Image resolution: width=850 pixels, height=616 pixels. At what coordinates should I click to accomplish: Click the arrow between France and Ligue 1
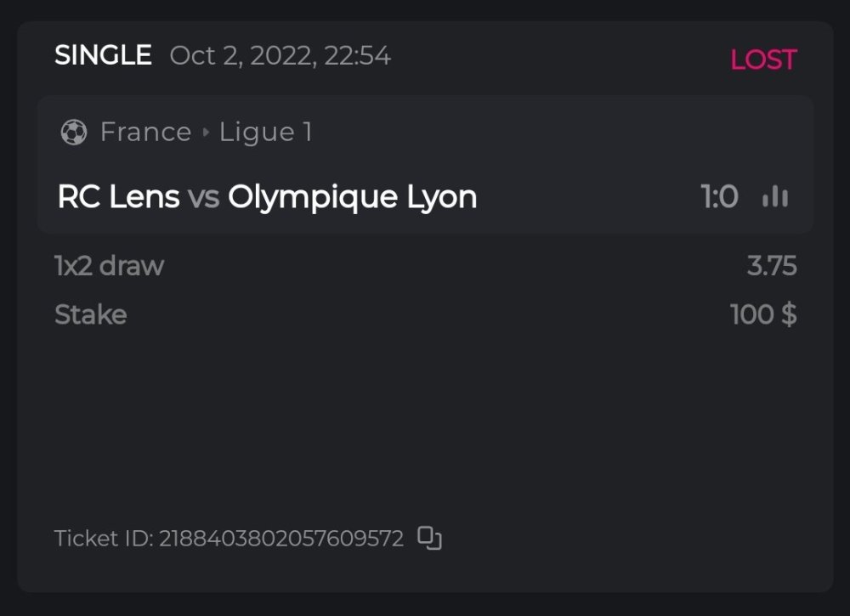(x=206, y=133)
